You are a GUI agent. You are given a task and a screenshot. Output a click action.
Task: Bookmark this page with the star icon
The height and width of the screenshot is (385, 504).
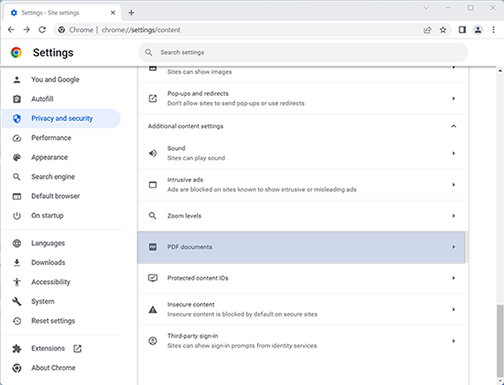tap(443, 30)
